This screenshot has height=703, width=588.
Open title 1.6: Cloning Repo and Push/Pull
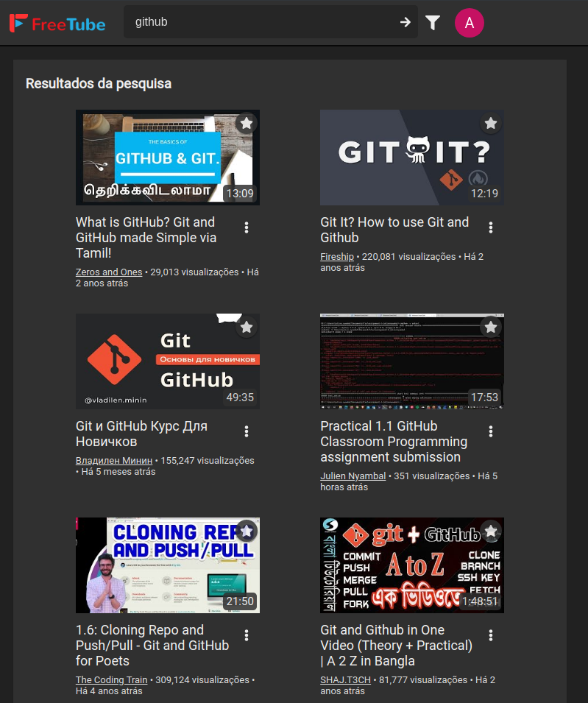(x=152, y=646)
